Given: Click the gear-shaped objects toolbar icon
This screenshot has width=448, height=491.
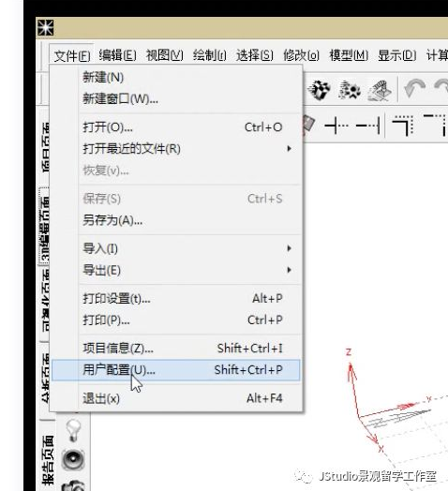Looking at the screenshot, I should [350, 90].
